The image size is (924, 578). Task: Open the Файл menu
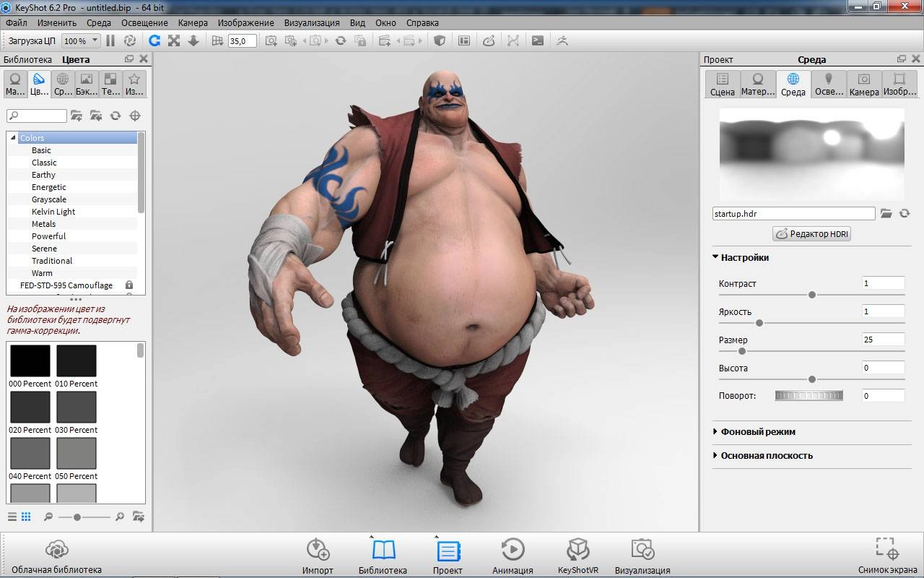[16, 22]
